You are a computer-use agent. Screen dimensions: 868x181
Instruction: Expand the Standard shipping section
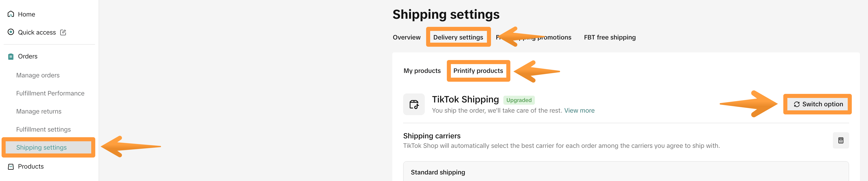click(438, 172)
